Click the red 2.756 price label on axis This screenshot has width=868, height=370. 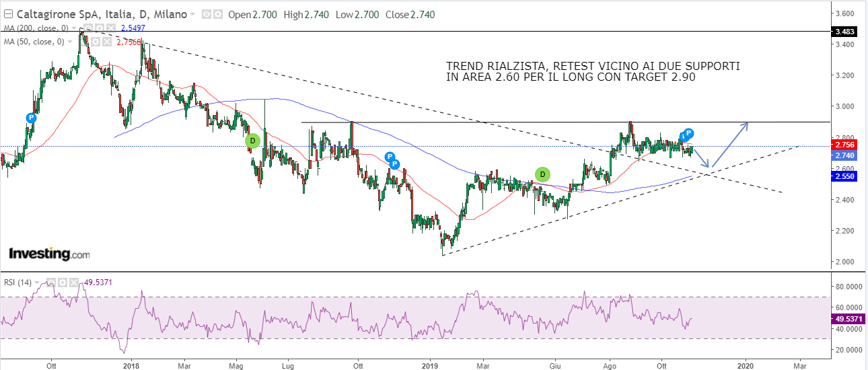(845, 145)
